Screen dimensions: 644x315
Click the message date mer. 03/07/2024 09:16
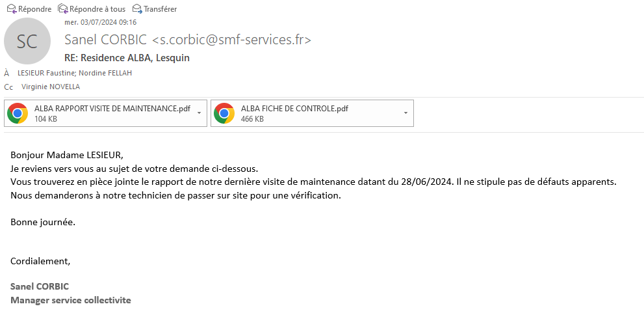100,22
